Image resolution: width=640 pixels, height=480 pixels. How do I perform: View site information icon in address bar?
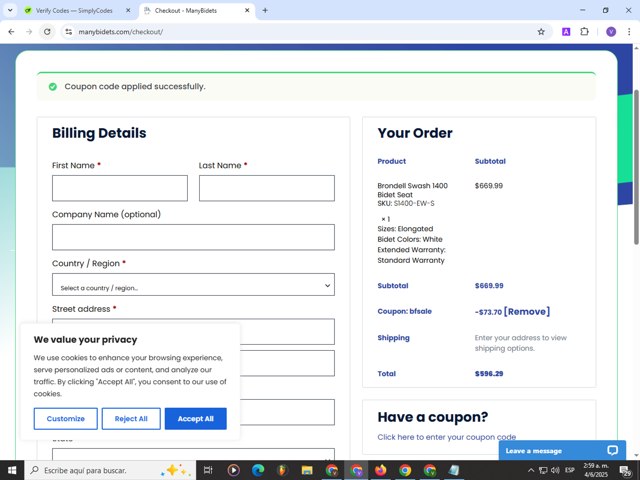pyautogui.click(x=69, y=31)
